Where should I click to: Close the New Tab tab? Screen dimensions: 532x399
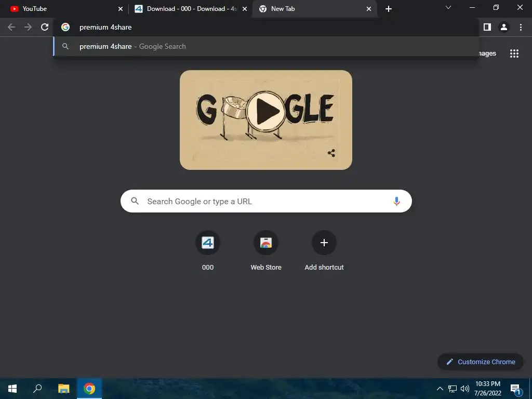[x=369, y=9]
